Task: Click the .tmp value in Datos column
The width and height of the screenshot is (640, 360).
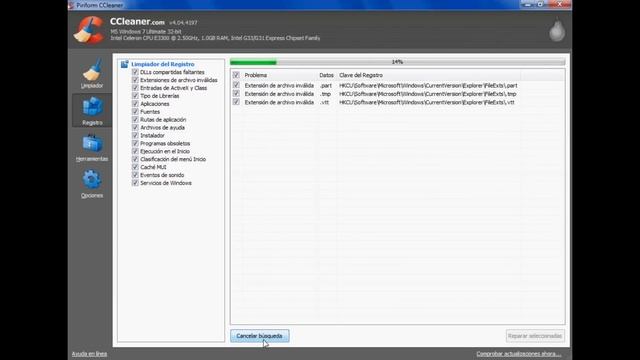Action: pyautogui.click(x=325, y=94)
